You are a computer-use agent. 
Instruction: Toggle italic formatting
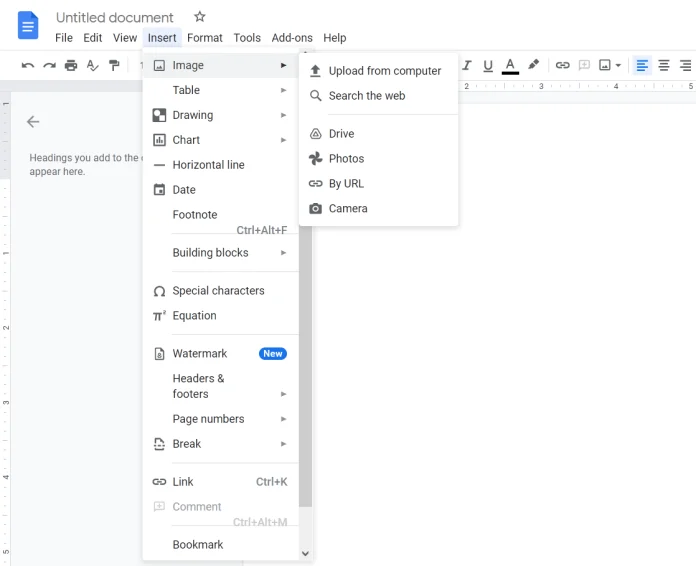pos(467,66)
